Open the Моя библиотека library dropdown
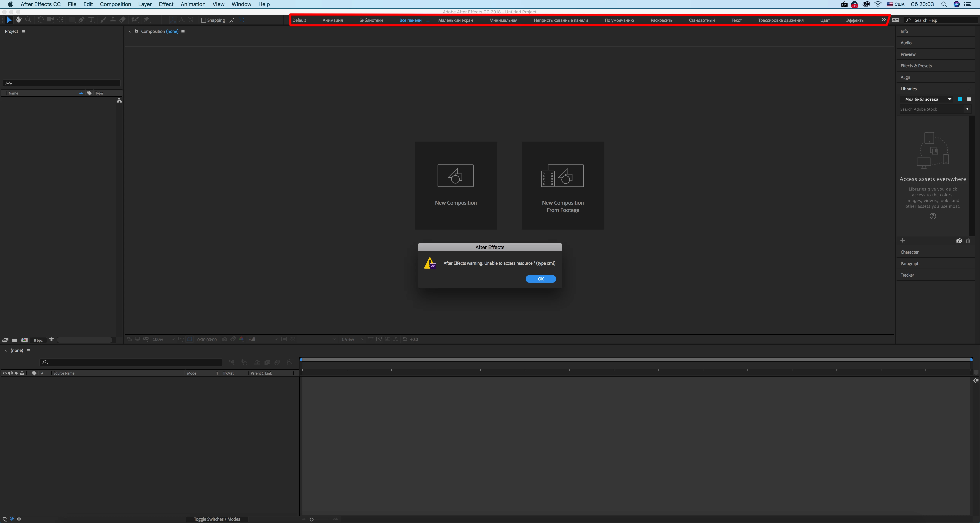Image resolution: width=980 pixels, height=523 pixels. (x=950, y=99)
